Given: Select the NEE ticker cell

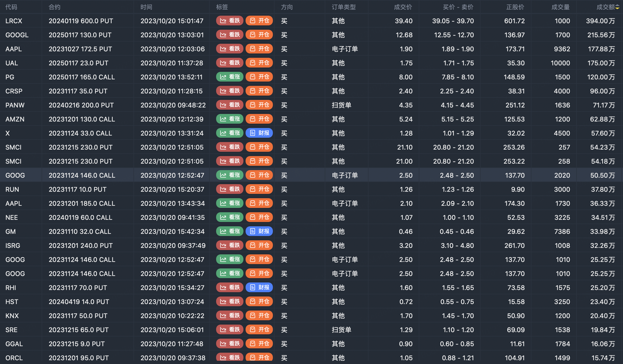Looking at the screenshot, I should pos(12,217).
